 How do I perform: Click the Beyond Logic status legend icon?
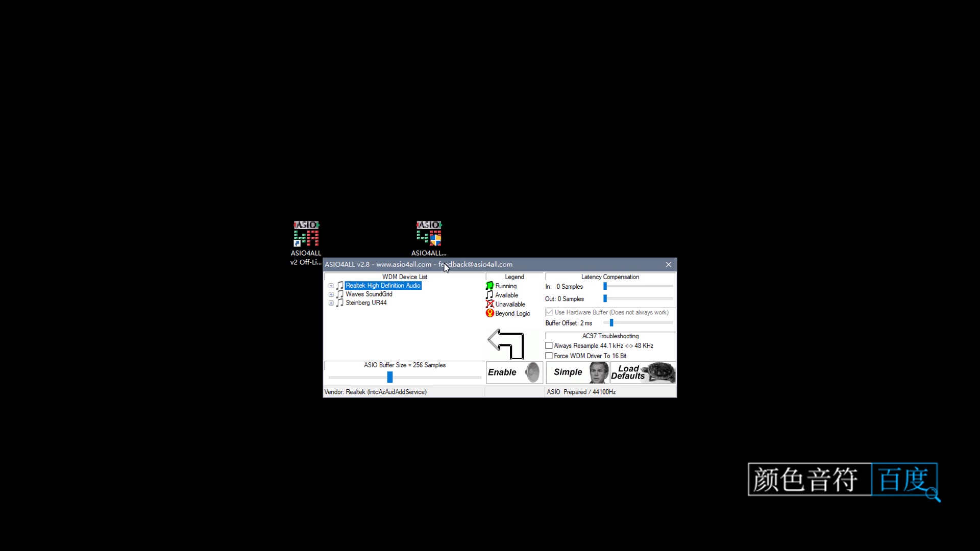tap(489, 313)
